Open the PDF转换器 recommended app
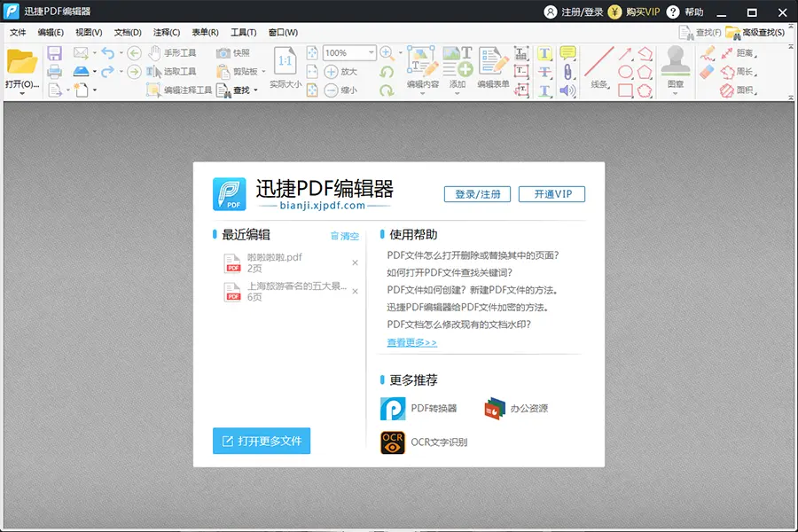798x532 pixels. (x=419, y=408)
